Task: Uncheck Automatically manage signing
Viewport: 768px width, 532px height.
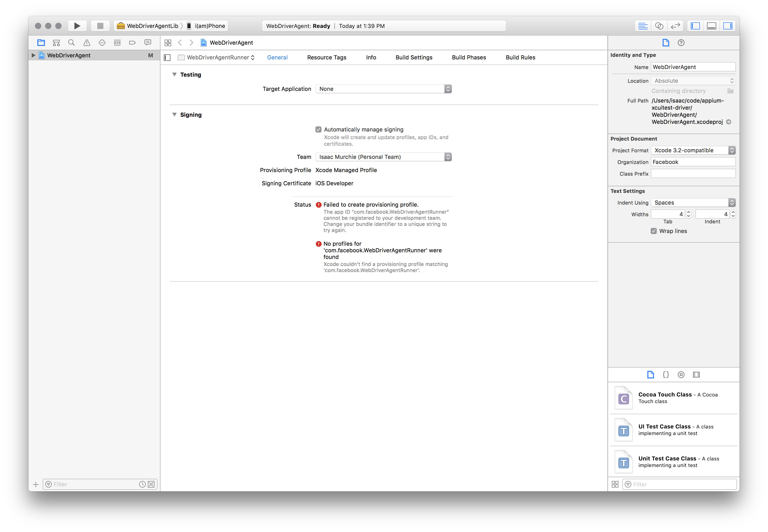Action: [319, 129]
